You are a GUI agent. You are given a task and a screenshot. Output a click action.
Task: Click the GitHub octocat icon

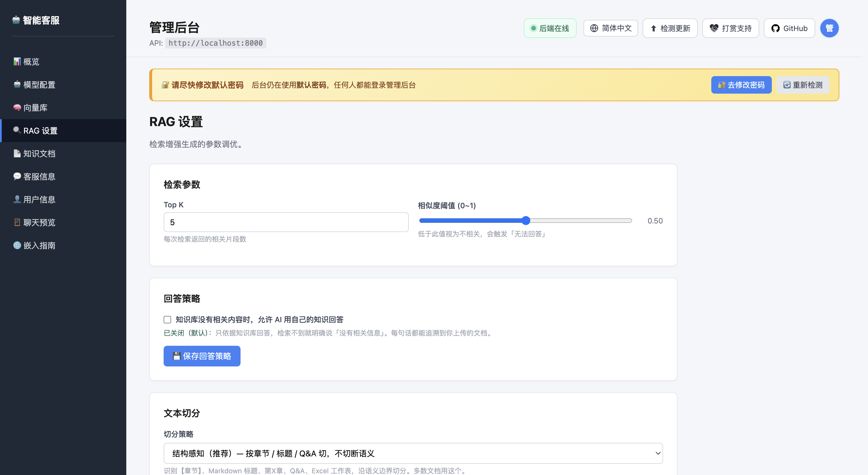point(775,28)
